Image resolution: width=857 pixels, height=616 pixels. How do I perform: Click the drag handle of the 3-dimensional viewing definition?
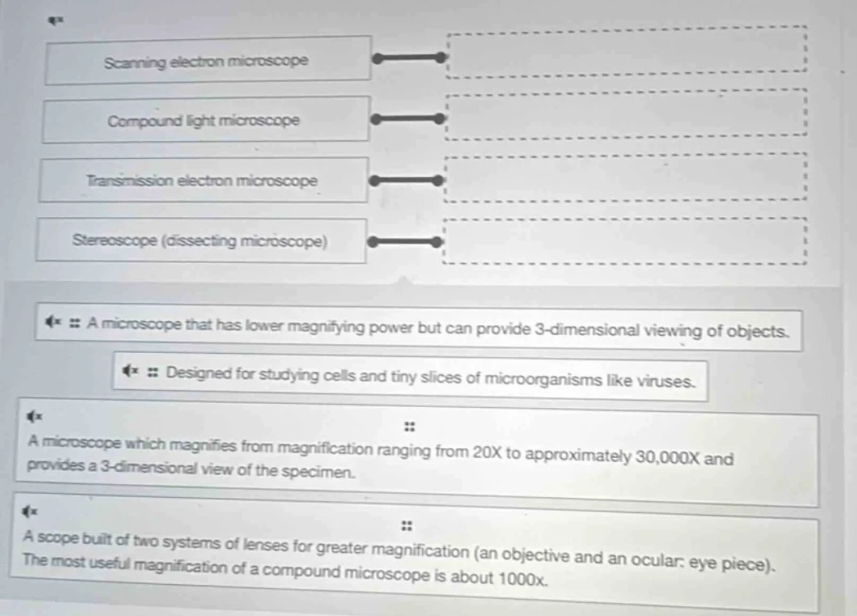(73, 331)
